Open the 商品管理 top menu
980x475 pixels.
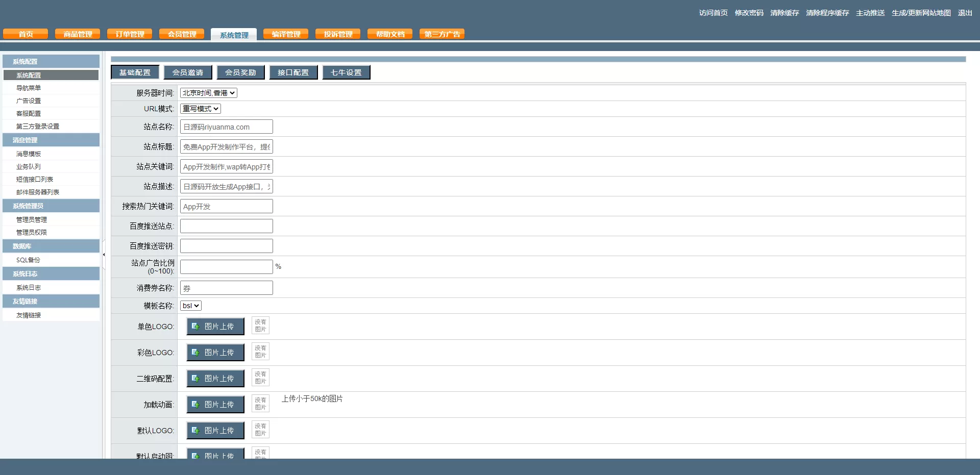pyautogui.click(x=78, y=34)
